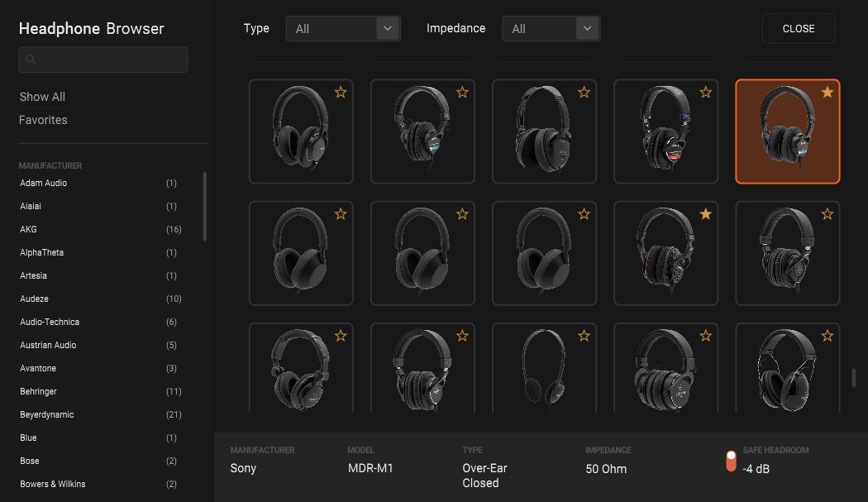Unfavorite the selected Sony MDR-M1 headphone
The image size is (868, 502).
827,93
